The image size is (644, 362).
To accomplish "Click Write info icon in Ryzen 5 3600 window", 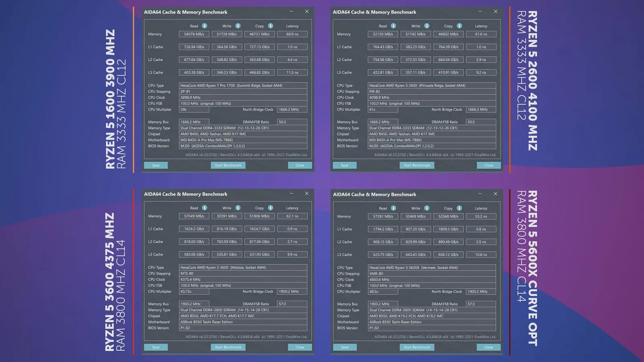I will [238, 208].
